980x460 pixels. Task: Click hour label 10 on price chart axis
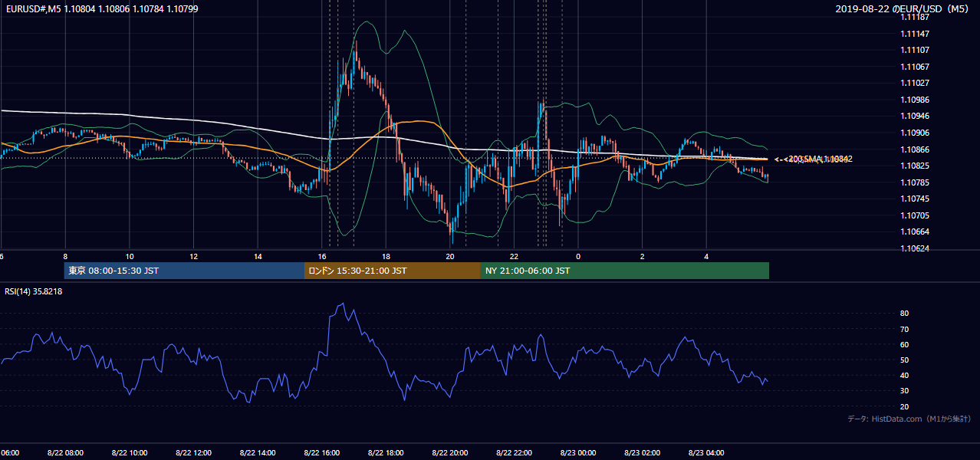pos(130,256)
